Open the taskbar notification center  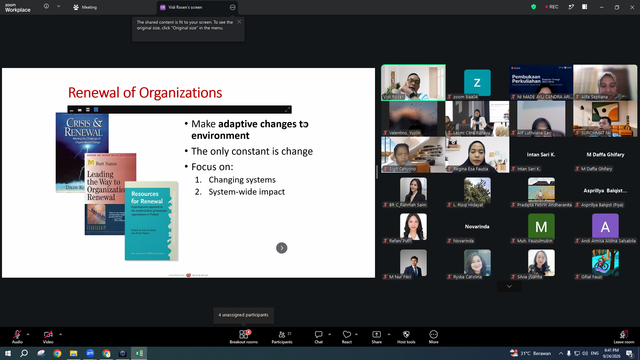point(630,353)
